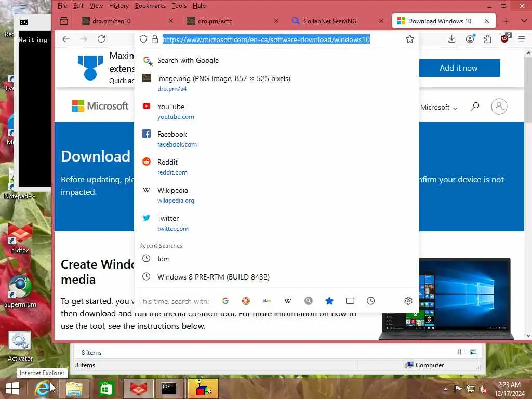Search in bookmarks star icon
The height and width of the screenshot is (399, 532).
[x=329, y=301]
